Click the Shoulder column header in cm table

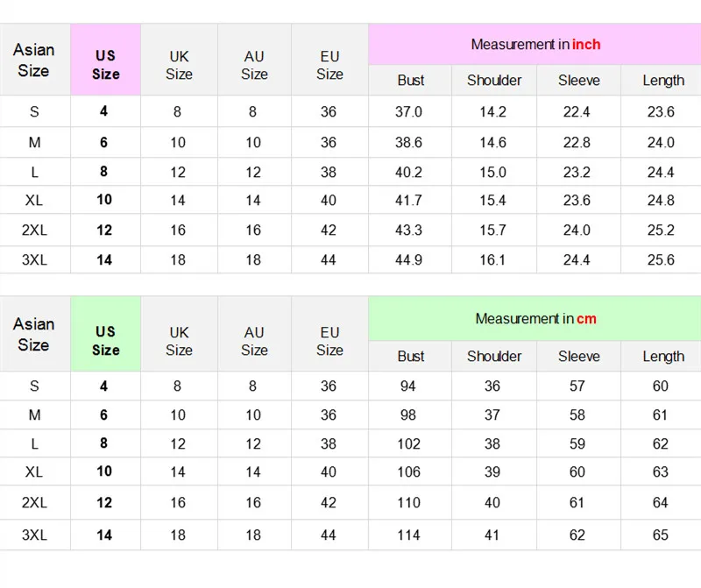[494, 356]
